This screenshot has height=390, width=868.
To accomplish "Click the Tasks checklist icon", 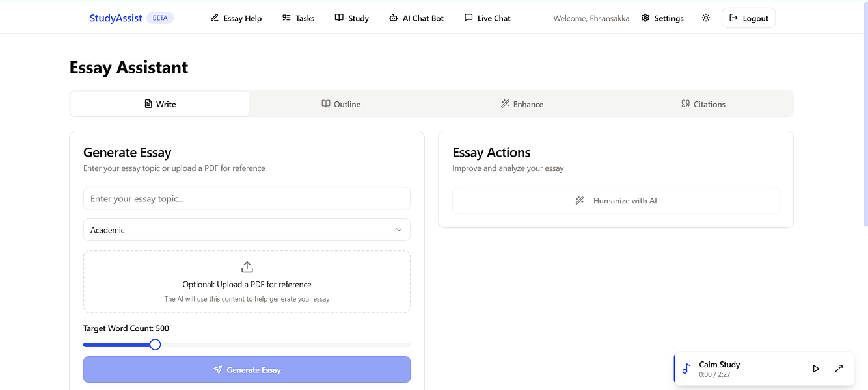I will pyautogui.click(x=286, y=18).
